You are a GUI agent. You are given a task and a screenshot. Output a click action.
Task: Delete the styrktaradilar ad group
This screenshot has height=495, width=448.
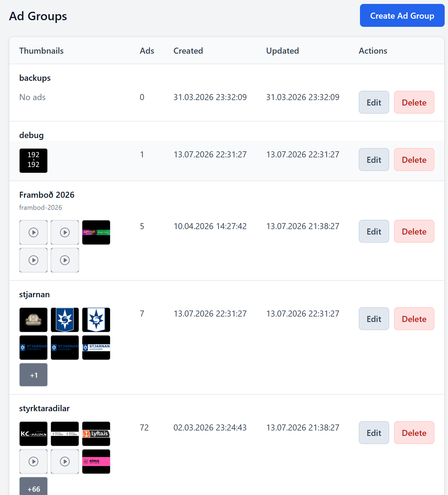414,433
